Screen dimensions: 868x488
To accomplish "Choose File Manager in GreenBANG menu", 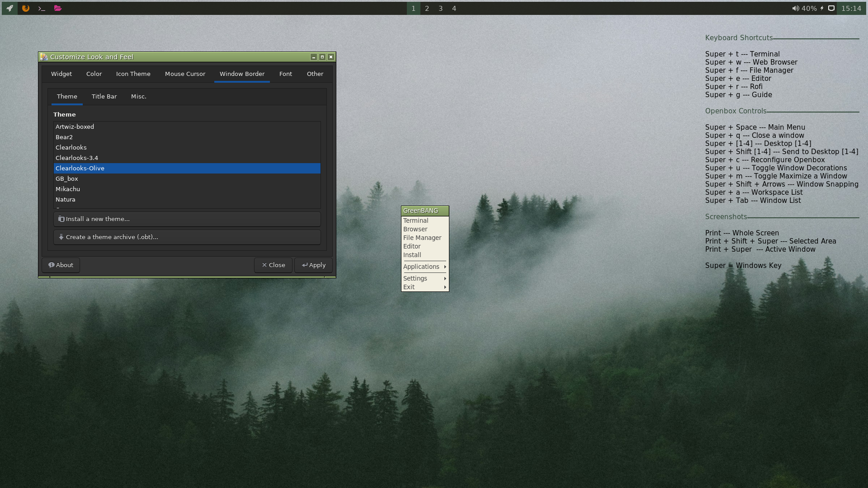I will pos(425,238).
